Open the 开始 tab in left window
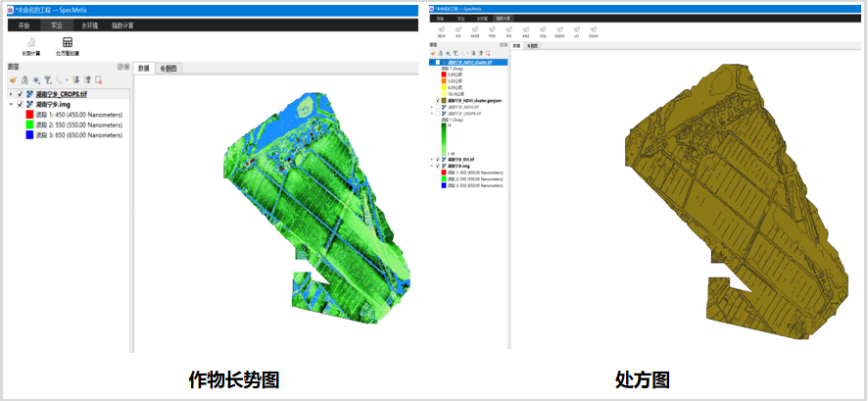Screen dimensions: 868x401 [24, 24]
